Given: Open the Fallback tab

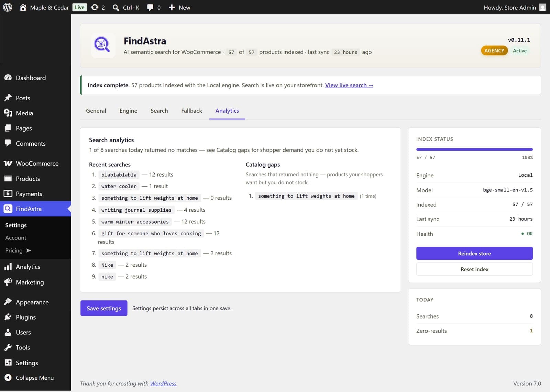Looking at the screenshot, I should coord(191,111).
